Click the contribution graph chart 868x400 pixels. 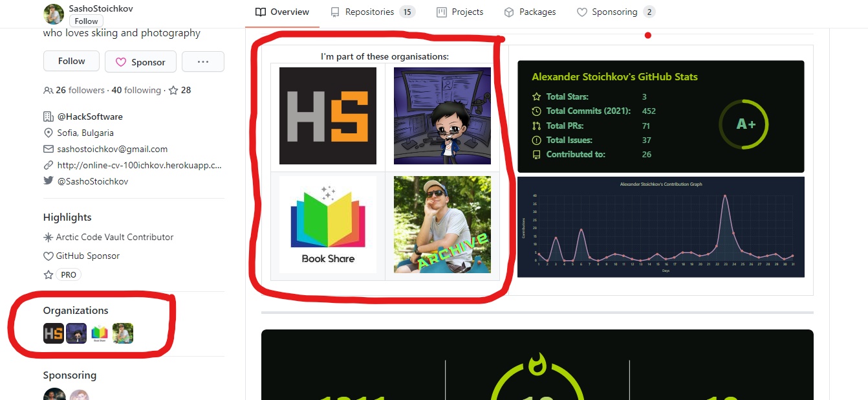point(661,227)
